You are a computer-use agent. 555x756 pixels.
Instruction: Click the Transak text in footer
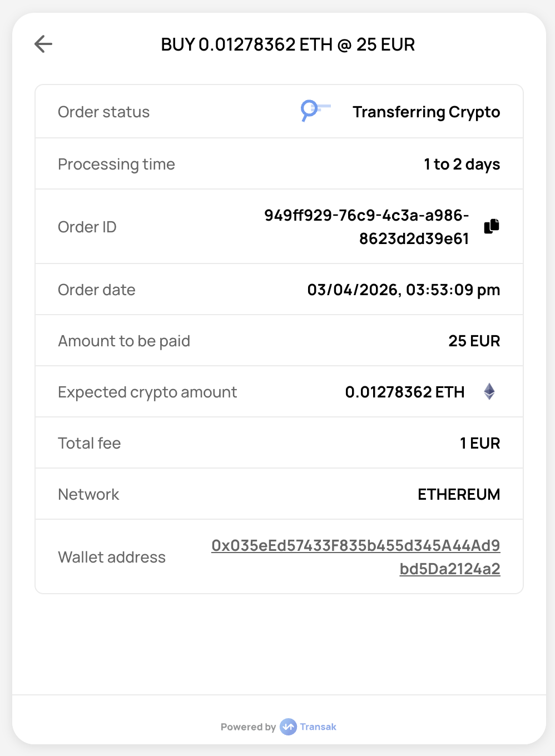(318, 727)
